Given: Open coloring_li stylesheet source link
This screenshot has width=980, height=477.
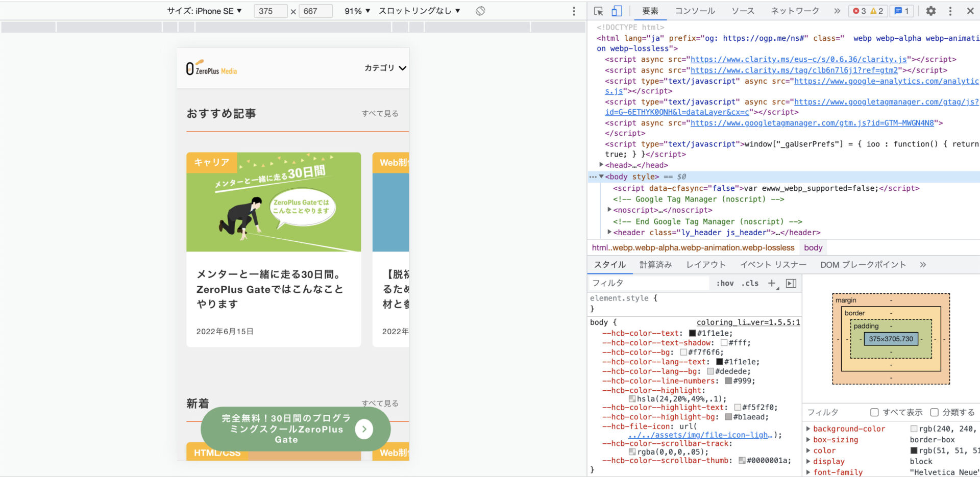Looking at the screenshot, I should (748, 322).
